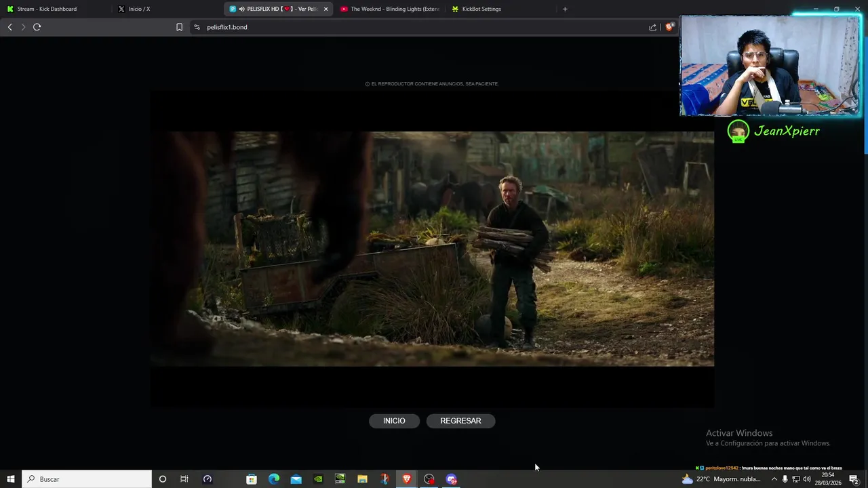This screenshot has height=488, width=868.
Task: View site information icon in address bar
Action: (x=197, y=27)
